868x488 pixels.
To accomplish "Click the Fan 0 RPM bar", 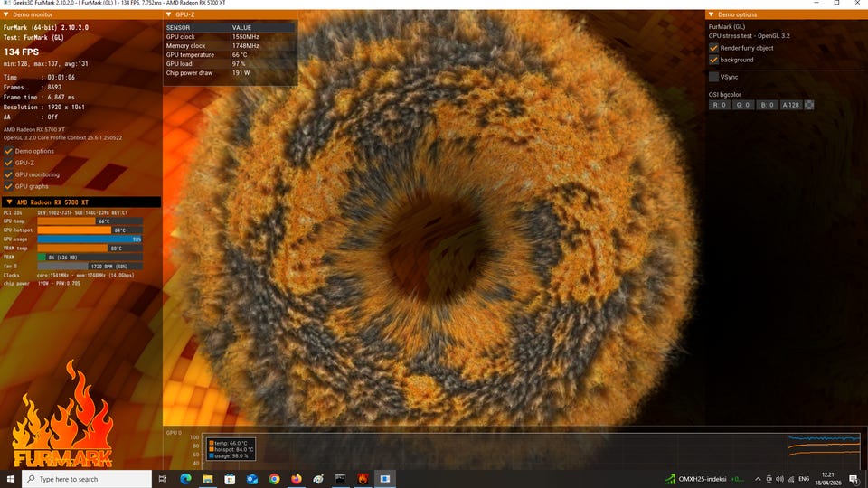I will 90,266.
